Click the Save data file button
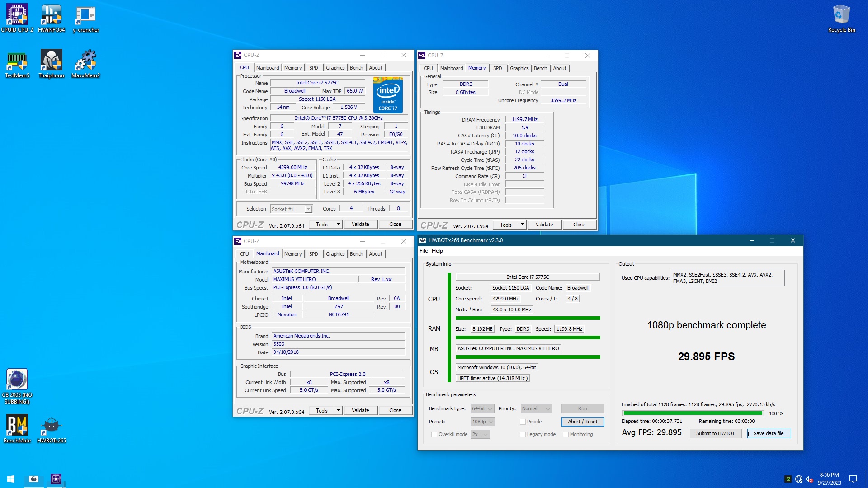This screenshot has width=868, height=488. click(769, 433)
